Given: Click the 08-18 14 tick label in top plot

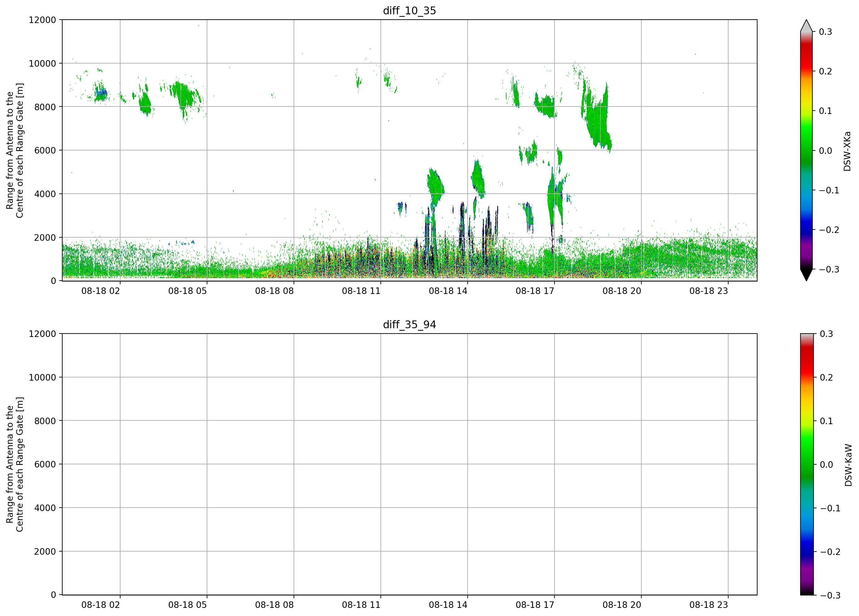Looking at the screenshot, I should point(448,291).
